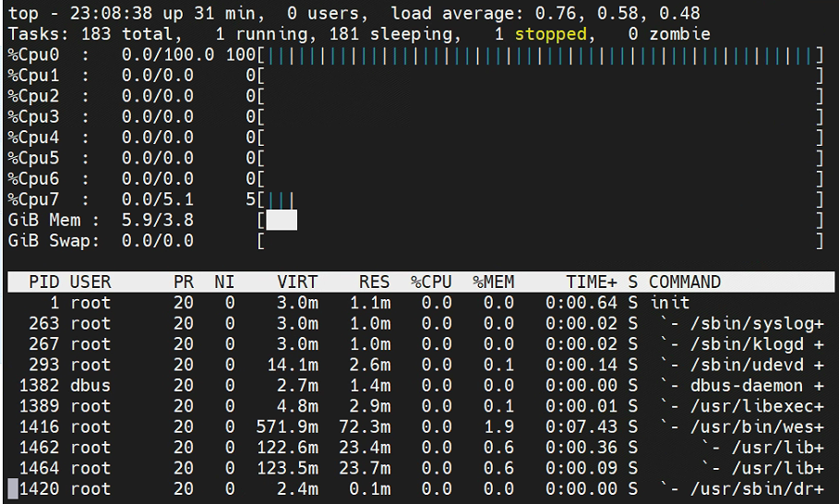Click the 1.9 %MEM value
Image resolution: width=839 pixels, height=504 pixels.
(498, 427)
